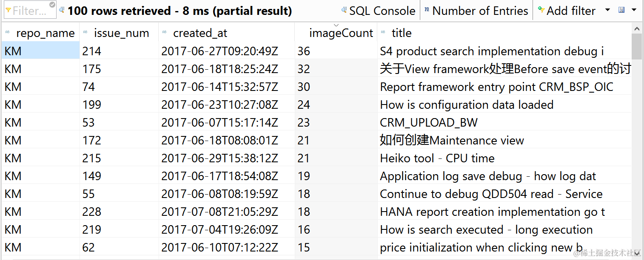Viewport: 644px width, 260px height.
Task: Click the Number of Entries button
Action: point(480,11)
